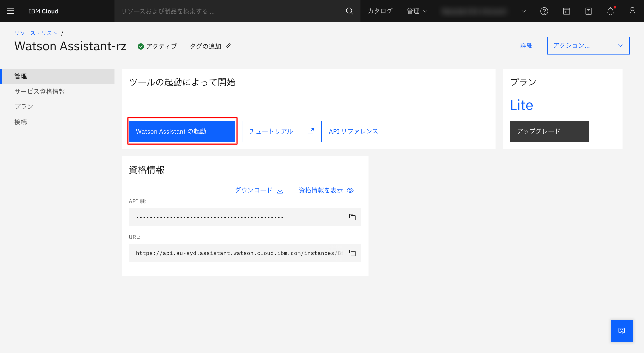Copy the API key value
This screenshot has height=353, width=644.
[352, 217]
